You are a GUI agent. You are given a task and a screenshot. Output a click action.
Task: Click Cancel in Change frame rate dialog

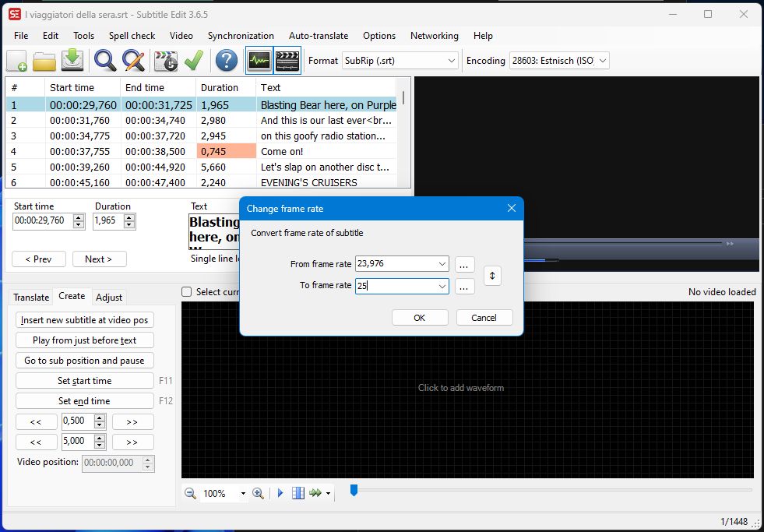pos(484,317)
